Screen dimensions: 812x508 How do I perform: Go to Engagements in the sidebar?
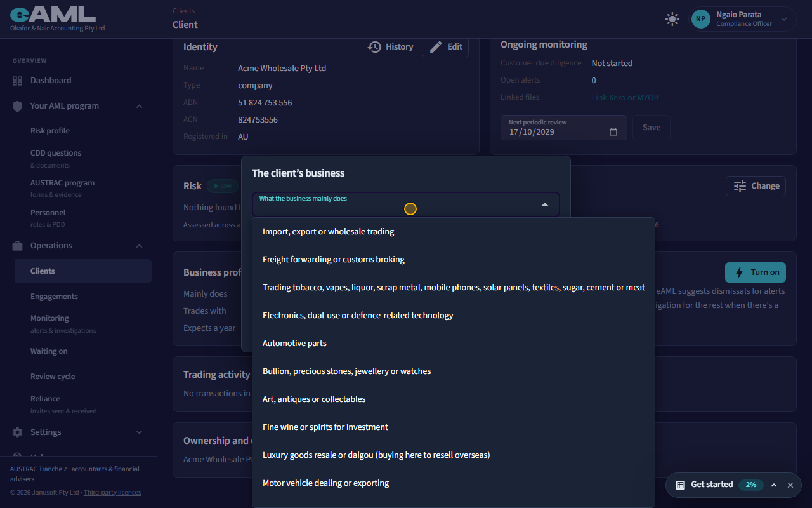coord(83,297)
